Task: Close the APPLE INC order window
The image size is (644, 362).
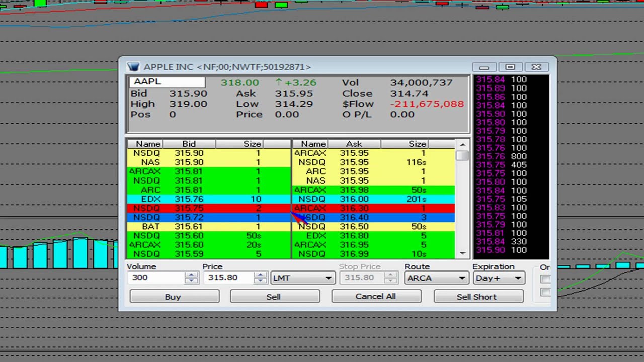Action: tap(536, 67)
